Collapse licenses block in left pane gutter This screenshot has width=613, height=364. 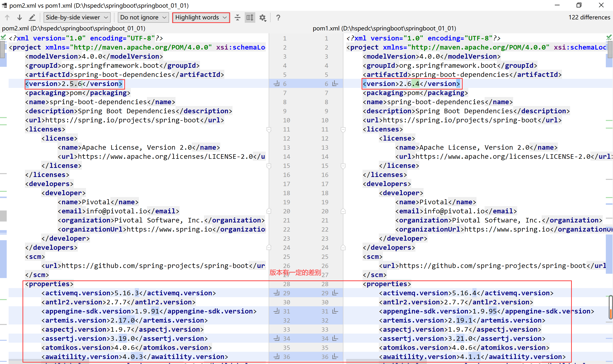269,130
